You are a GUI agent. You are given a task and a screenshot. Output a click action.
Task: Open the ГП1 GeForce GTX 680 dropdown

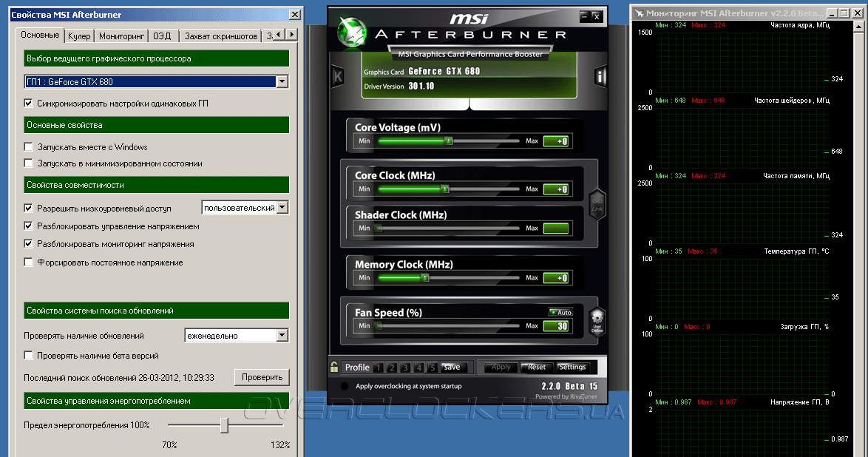(x=282, y=81)
